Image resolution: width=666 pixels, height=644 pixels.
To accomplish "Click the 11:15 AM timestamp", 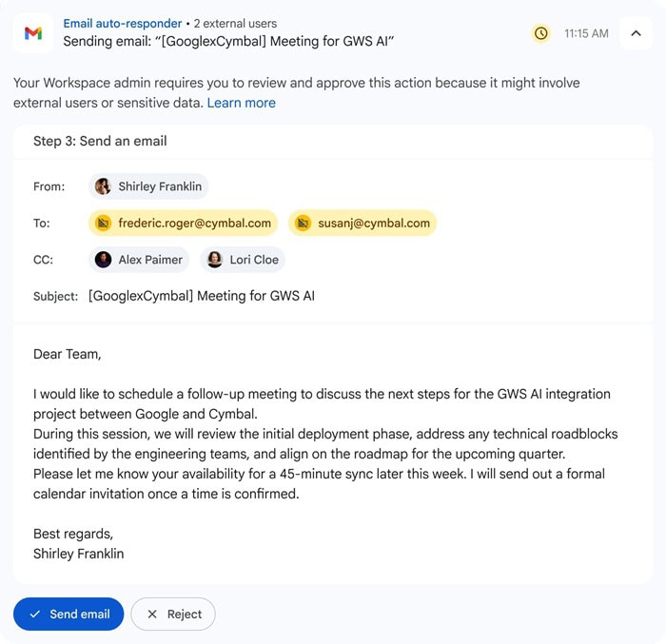I will click(586, 33).
